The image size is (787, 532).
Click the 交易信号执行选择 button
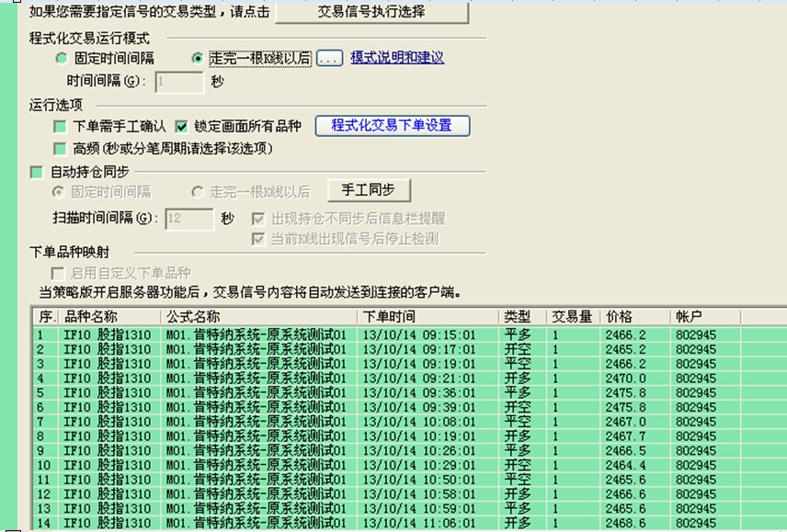[372, 12]
